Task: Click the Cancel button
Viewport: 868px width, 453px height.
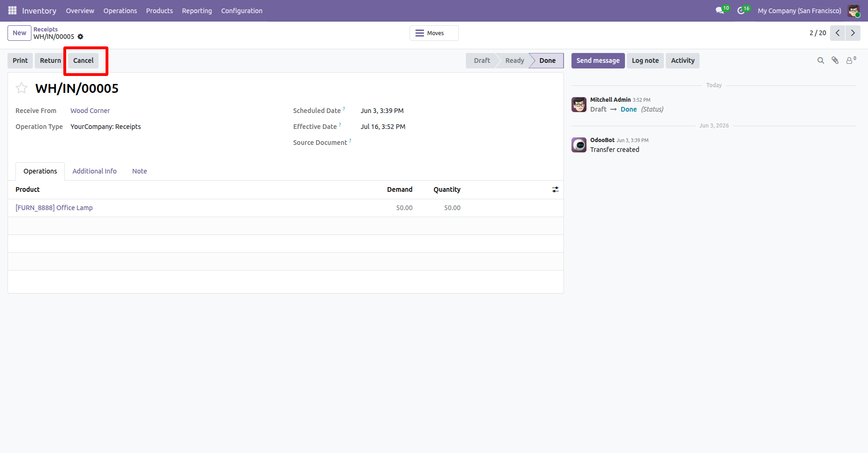Action: 84,60
